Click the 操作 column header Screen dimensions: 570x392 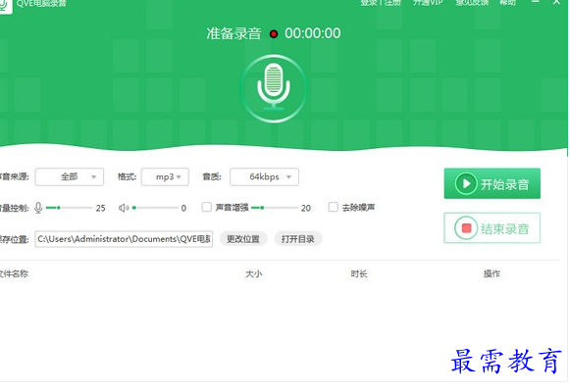click(x=492, y=273)
